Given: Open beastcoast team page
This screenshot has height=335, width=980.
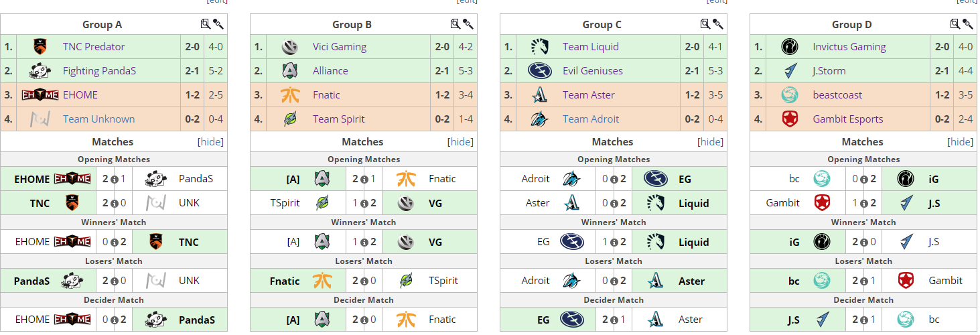Looking at the screenshot, I should [837, 95].
